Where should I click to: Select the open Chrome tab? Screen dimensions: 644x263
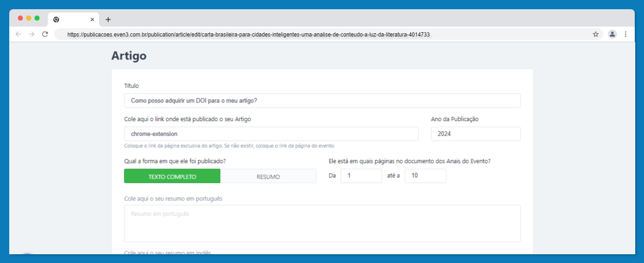(x=74, y=19)
